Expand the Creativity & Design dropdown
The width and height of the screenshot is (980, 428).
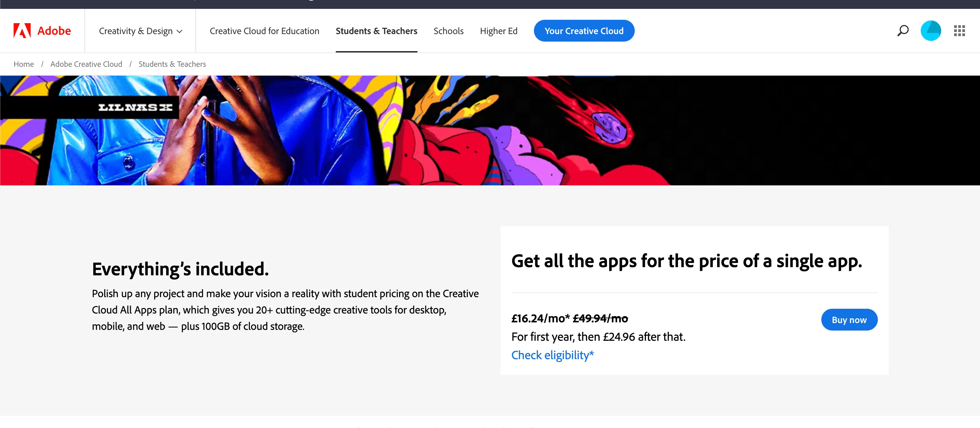(x=136, y=31)
